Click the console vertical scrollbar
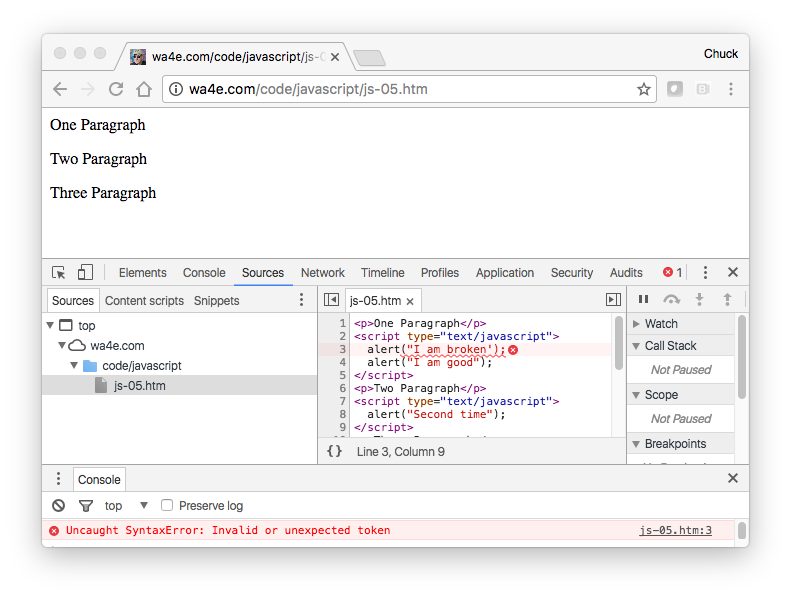Screen dimensions: 791x597 (x=742, y=531)
